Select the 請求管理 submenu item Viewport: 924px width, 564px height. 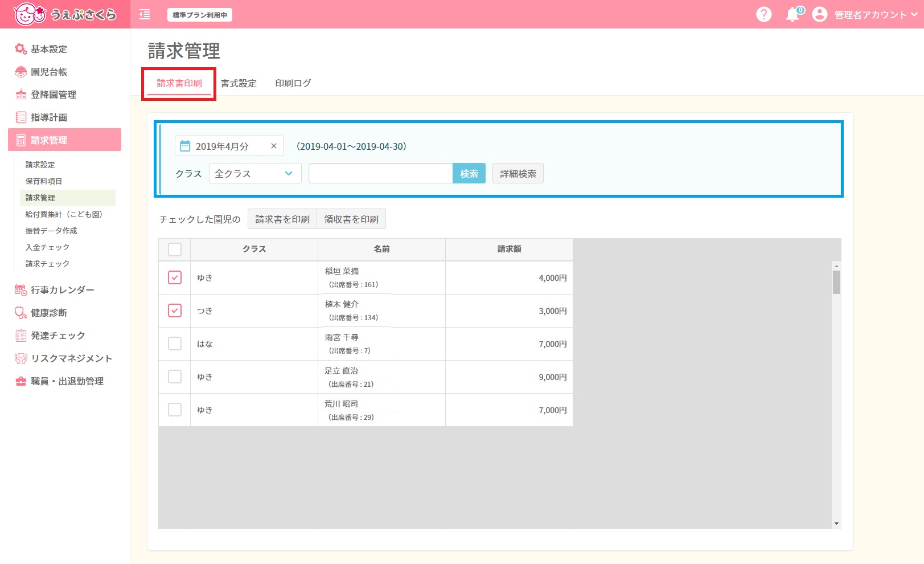pyautogui.click(x=67, y=198)
